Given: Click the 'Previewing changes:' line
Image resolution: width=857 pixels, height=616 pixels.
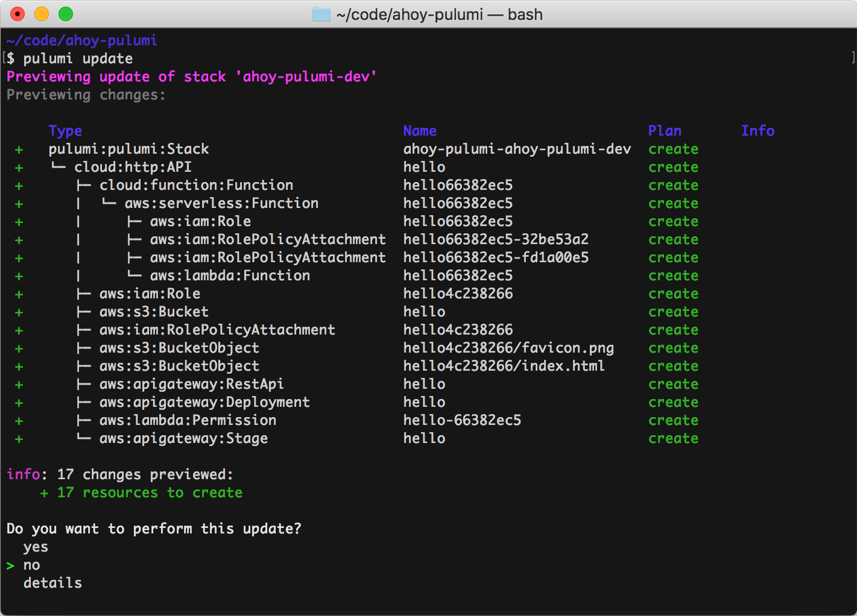Looking at the screenshot, I should (x=86, y=95).
